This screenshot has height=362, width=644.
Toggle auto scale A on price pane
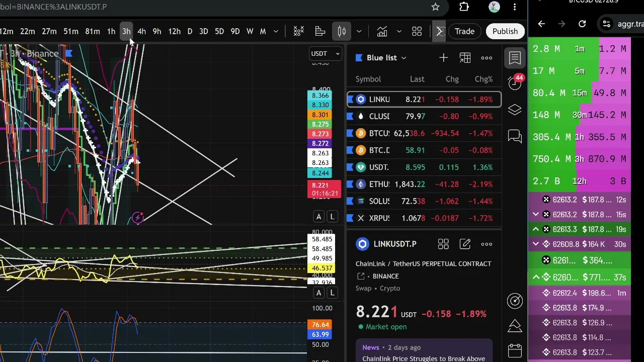pyautogui.click(x=318, y=217)
